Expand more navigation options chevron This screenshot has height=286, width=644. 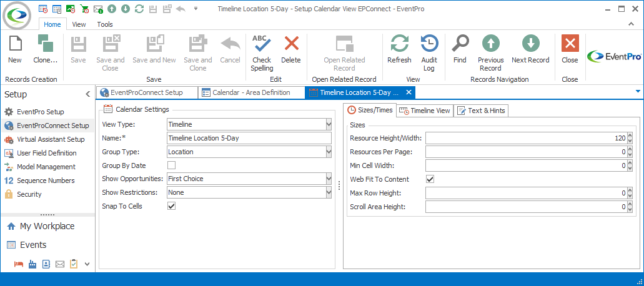(x=87, y=264)
